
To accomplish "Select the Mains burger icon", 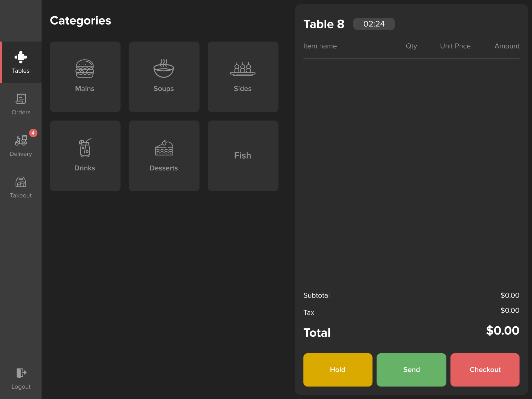I will point(85,69).
